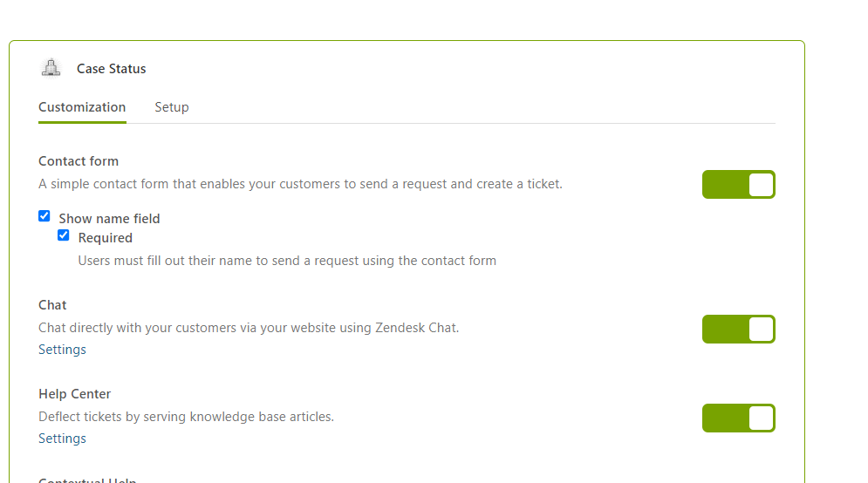Toggle the Help Center switch off

click(738, 418)
